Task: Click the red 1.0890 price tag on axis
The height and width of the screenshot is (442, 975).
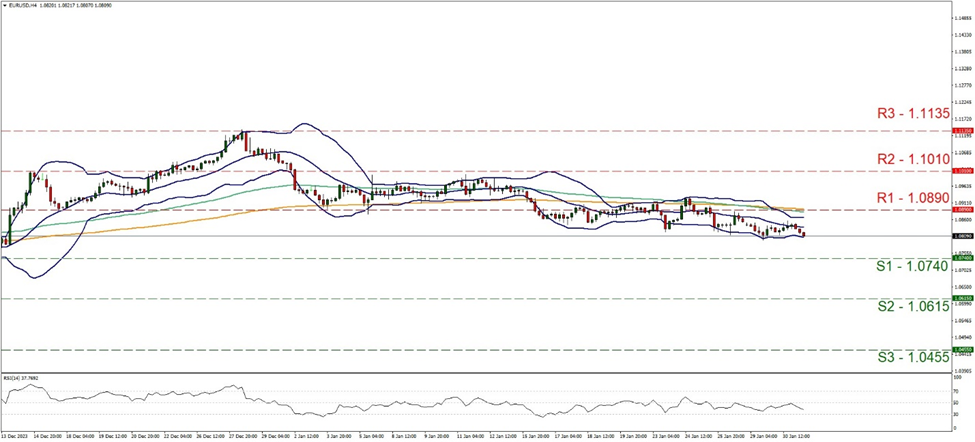Action: (960, 210)
